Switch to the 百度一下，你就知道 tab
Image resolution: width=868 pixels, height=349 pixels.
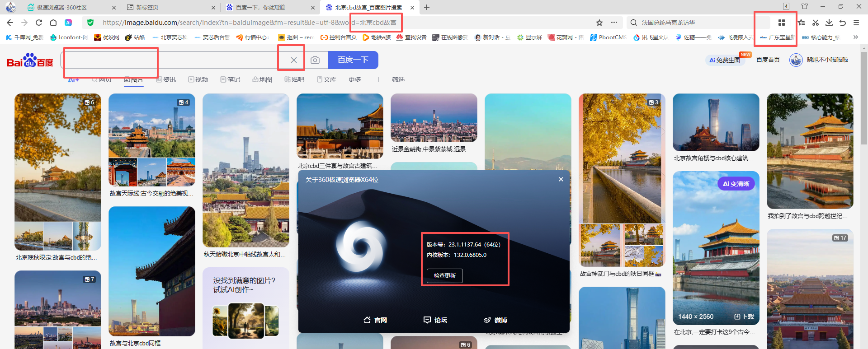270,7
